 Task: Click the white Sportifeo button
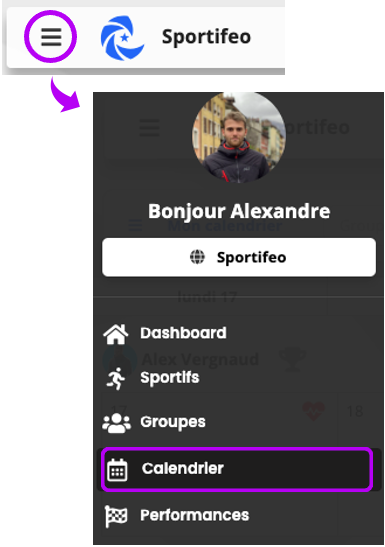tap(239, 257)
